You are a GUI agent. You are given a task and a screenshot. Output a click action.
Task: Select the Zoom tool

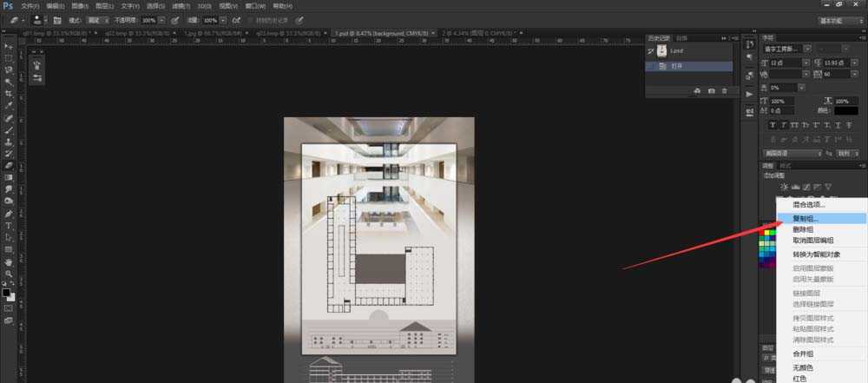[9, 274]
